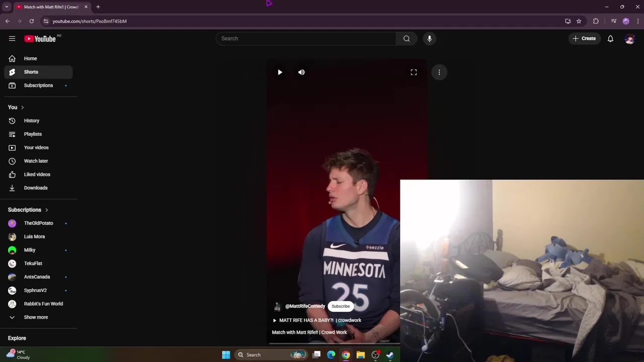This screenshot has width=644, height=362.
Task: Expand Show more subscriptions
Action: point(39,317)
